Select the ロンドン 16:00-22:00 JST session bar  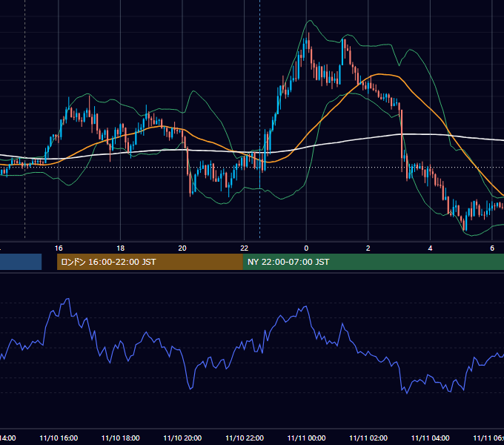(150, 262)
